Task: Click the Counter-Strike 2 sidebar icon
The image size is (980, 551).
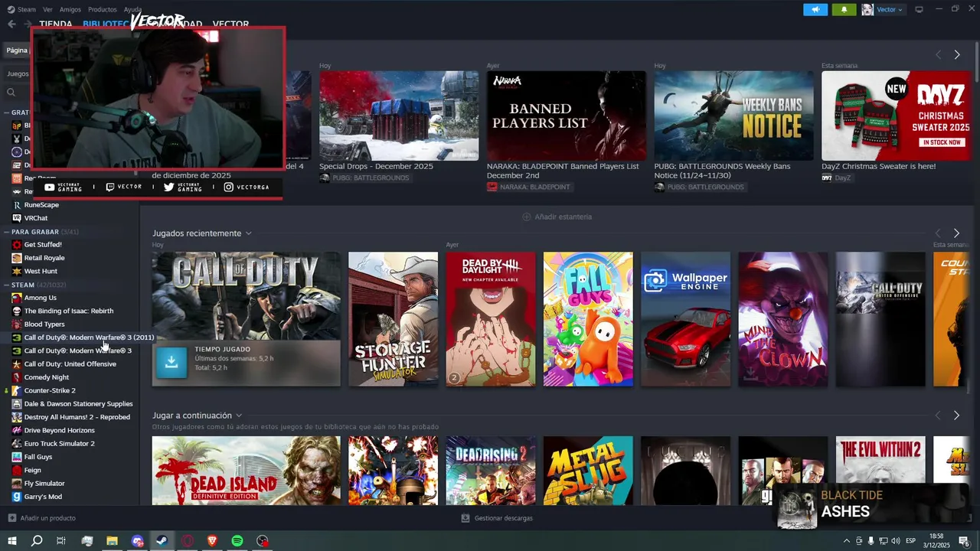Action: point(17,390)
